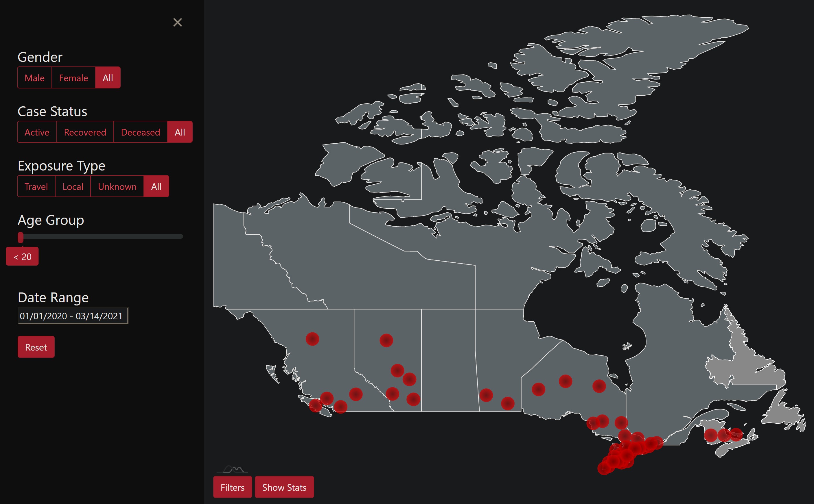Select All under Case Status
Image resolution: width=814 pixels, height=504 pixels.
point(180,132)
